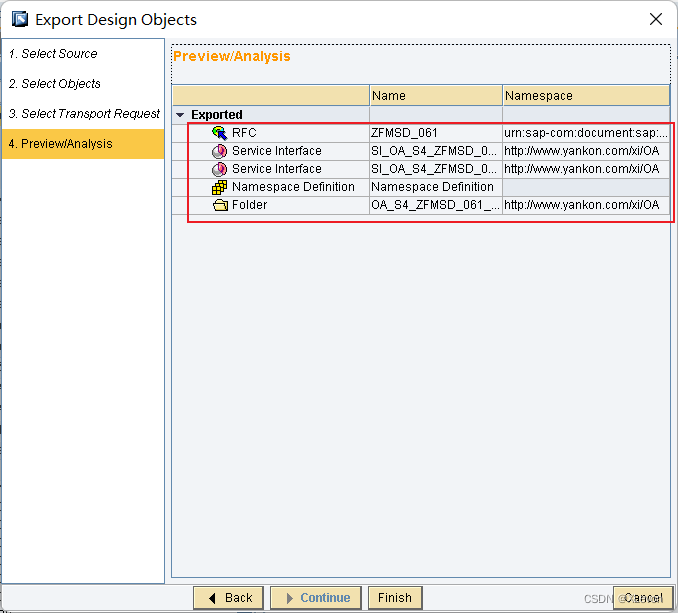Click the RFC object icon
Screen dimensions: 678x613
tap(219, 133)
